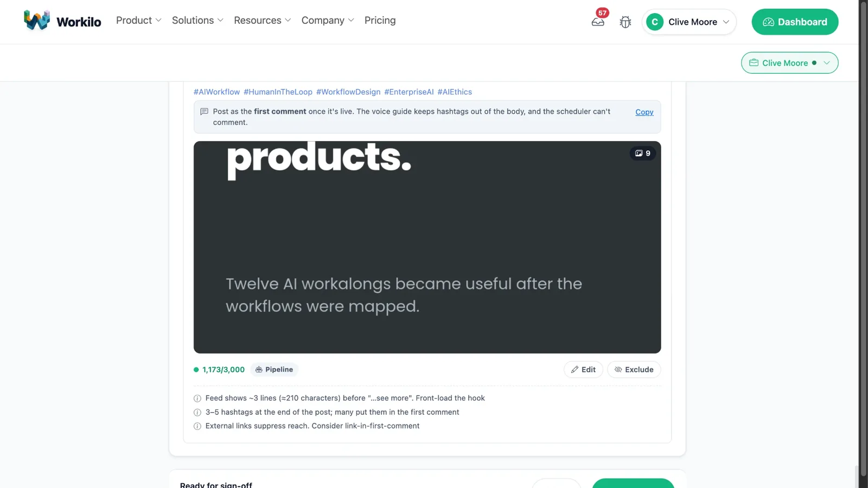Open the Product menu
The image size is (868, 488).
pos(138,21)
